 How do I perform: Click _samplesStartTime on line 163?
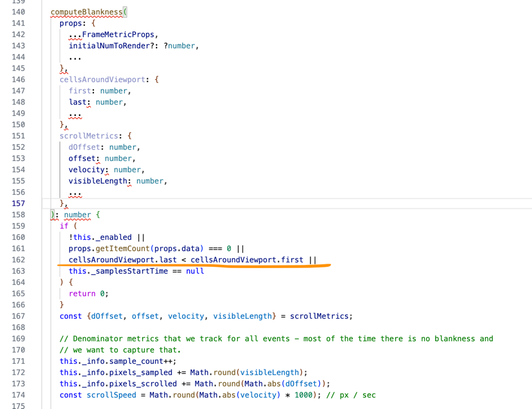click(130, 271)
